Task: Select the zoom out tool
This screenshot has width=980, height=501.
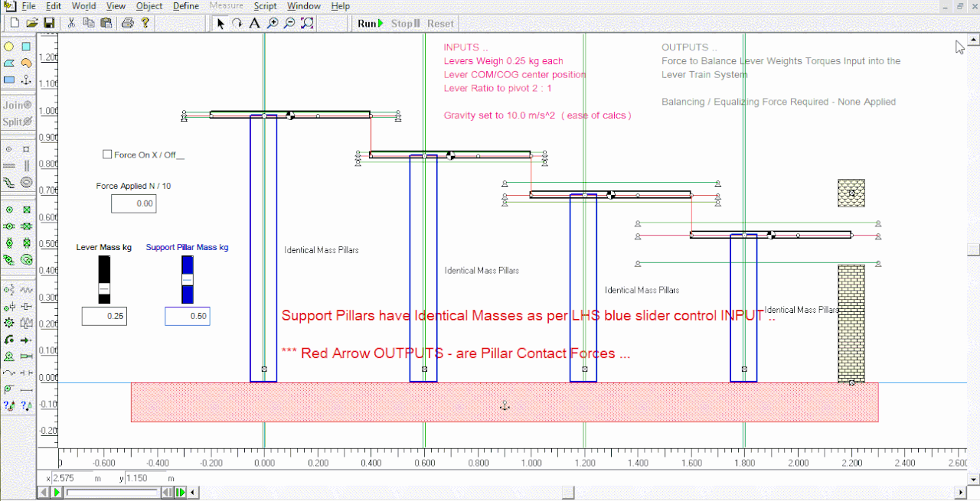Action: tap(289, 23)
